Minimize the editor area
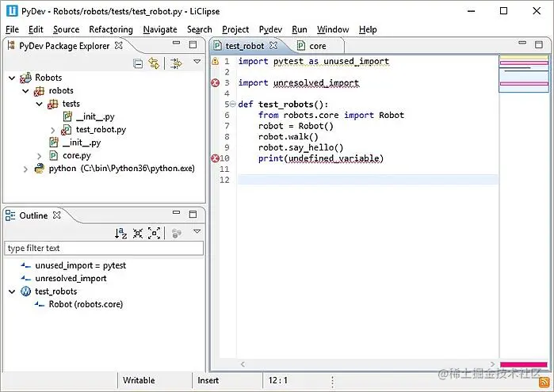The width and height of the screenshot is (554, 392). [x=522, y=43]
